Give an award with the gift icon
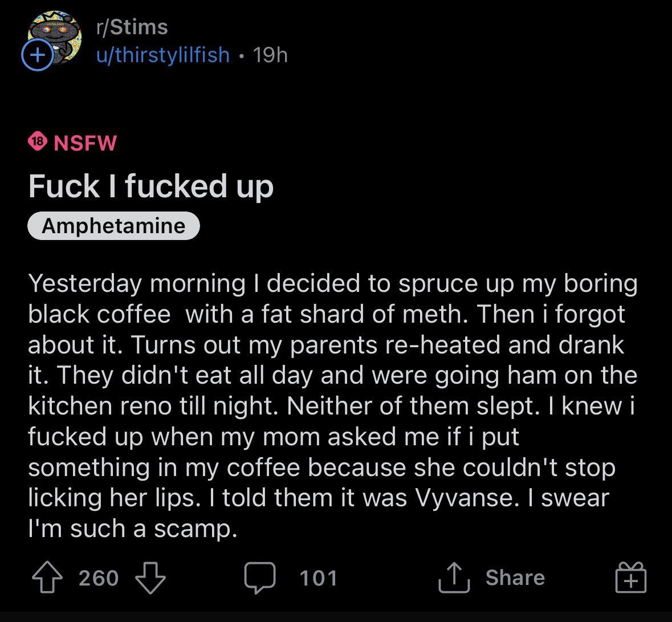The width and height of the screenshot is (672, 622). coord(630,578)
